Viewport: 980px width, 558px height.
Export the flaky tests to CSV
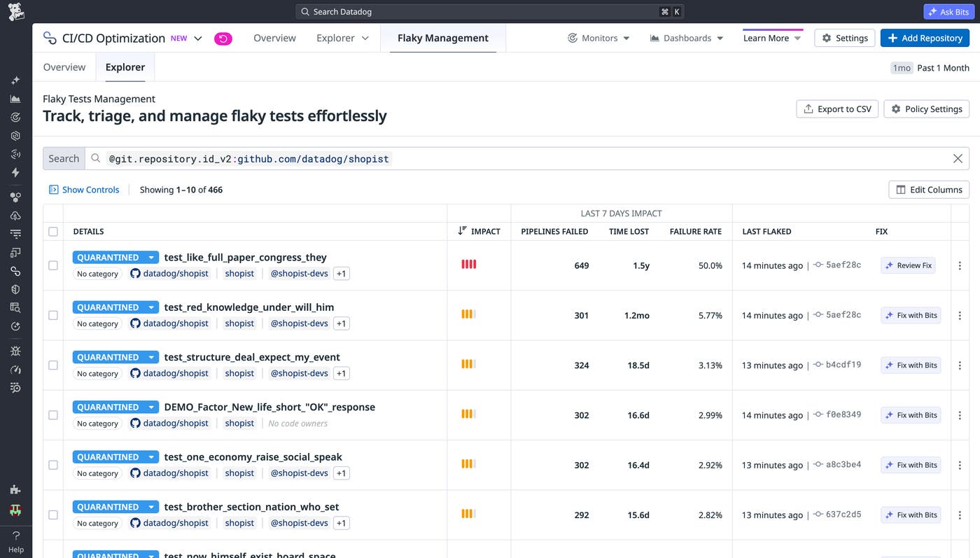pos(837,109)
